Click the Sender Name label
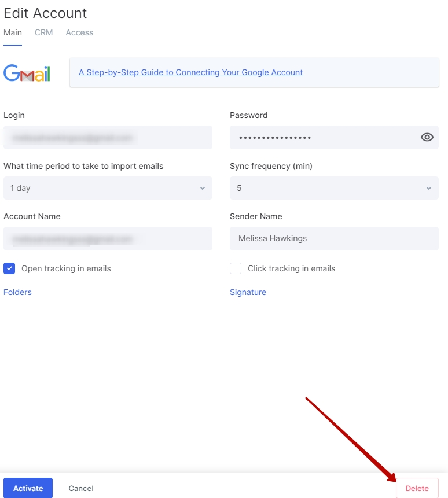Screen dimensions: 448x498 coord(256,216)
